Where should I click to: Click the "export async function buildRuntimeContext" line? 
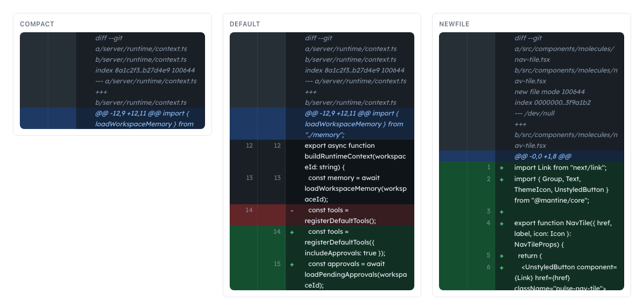pyautogui.click(x=322, y=156)
